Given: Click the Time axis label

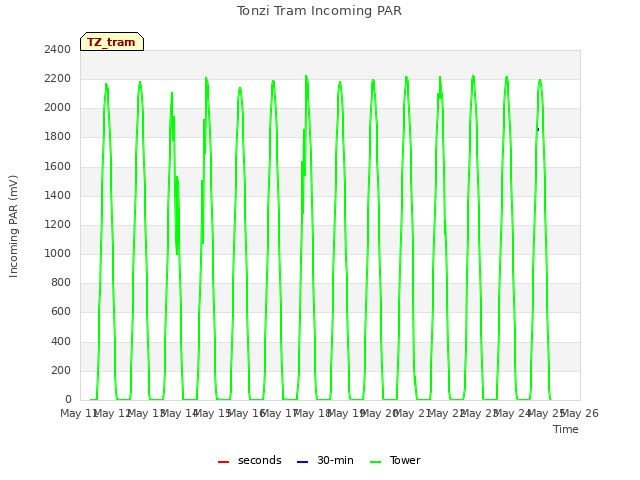Looking at the screenshot, I should point(566,429).
